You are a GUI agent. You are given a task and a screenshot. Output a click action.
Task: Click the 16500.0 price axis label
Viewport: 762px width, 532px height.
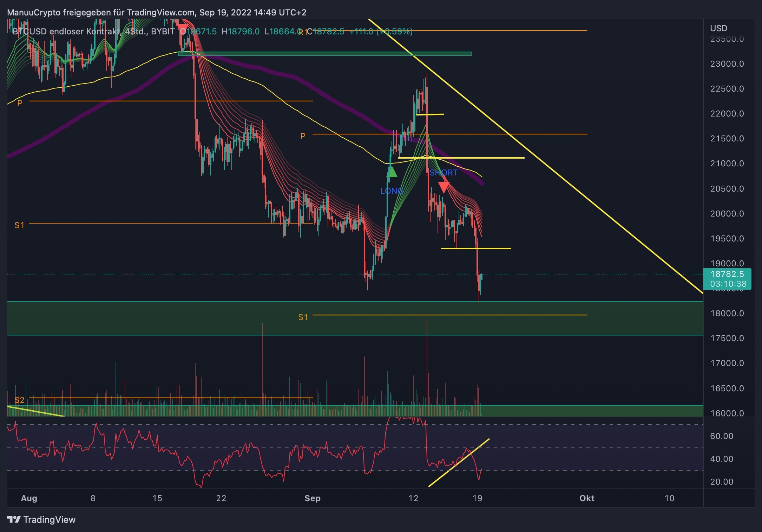coord(727,388)
